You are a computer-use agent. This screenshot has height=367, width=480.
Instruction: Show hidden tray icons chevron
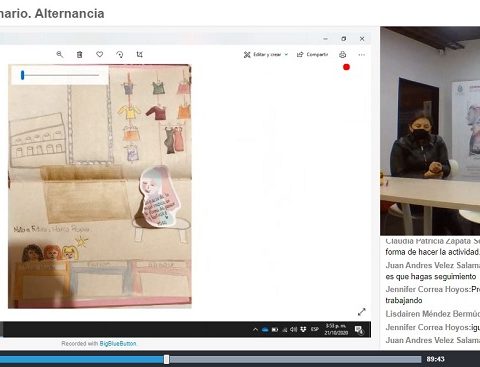255,329
